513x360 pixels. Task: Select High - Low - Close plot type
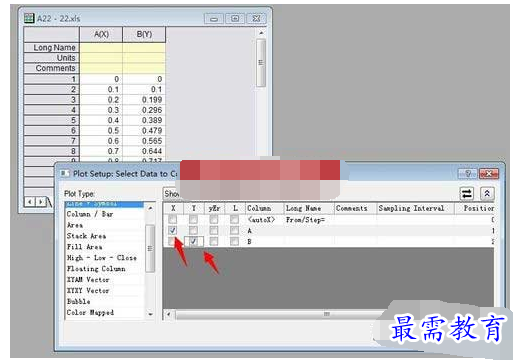(102, 258)
